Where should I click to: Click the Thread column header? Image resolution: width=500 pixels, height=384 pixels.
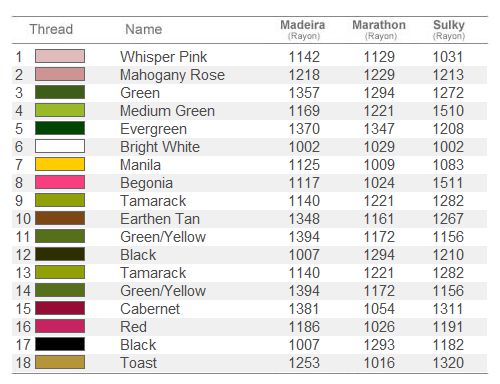coord(51,29)
